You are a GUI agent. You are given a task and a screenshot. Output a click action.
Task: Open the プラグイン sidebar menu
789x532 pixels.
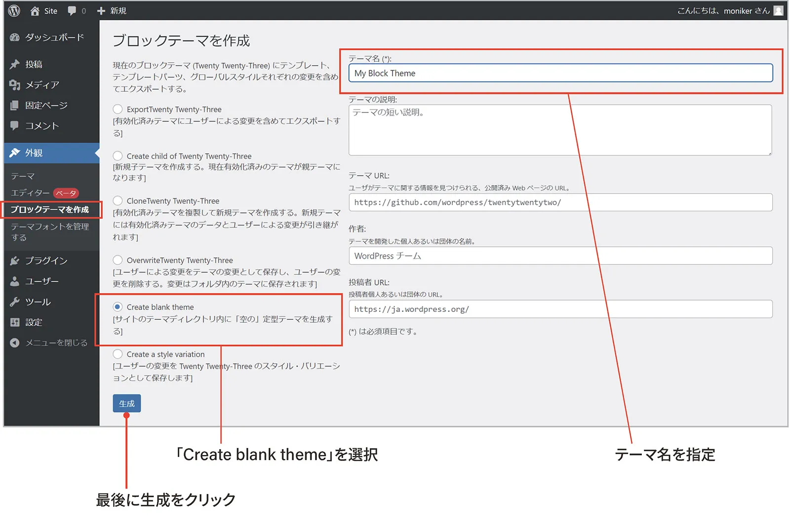tap(46, 261)
